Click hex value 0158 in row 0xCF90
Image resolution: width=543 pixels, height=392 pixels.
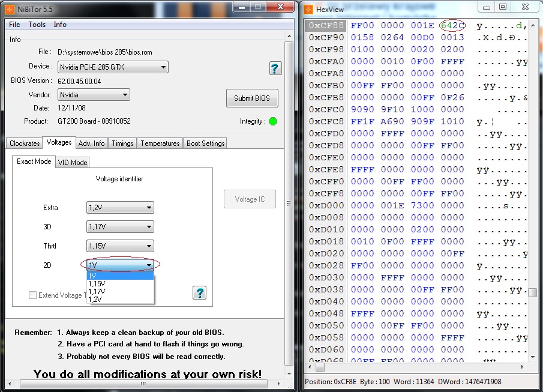pos(362,37)
